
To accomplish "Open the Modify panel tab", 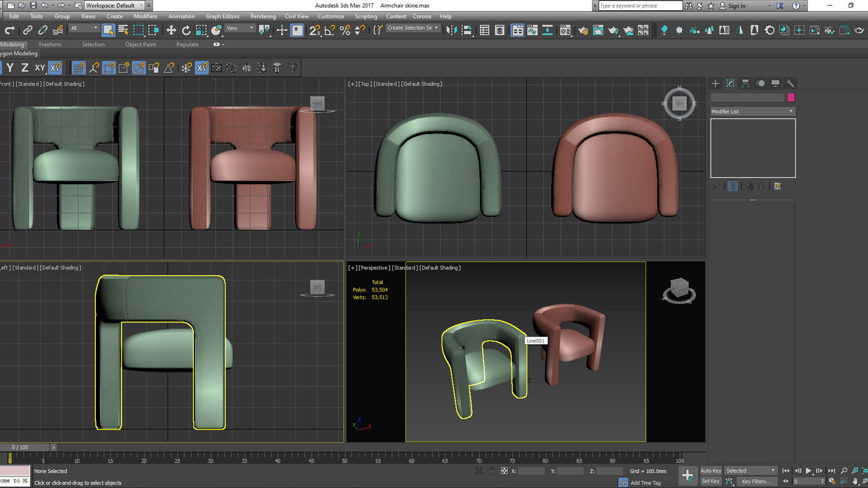I will pyautogui.click(x=730, y=83).
